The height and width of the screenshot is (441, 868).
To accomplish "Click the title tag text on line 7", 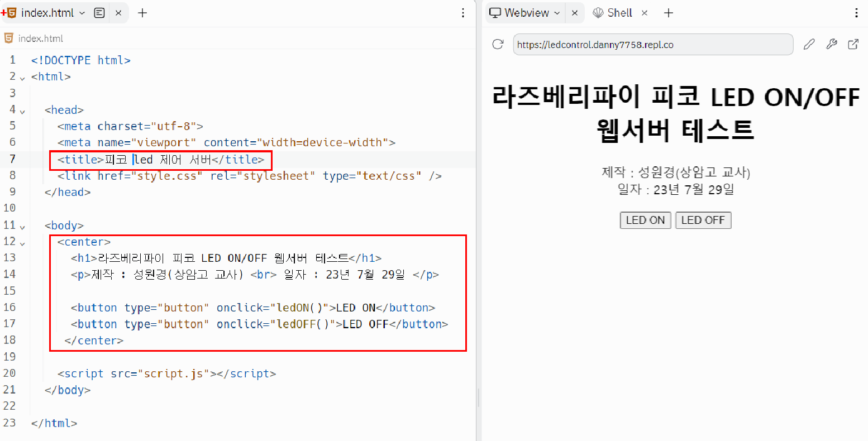I will pos(160,160).
